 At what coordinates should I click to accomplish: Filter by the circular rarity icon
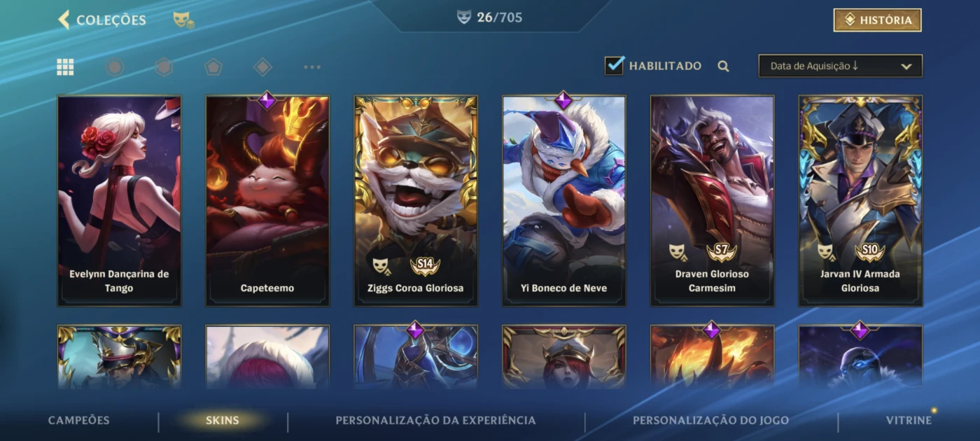click(115, 67)
